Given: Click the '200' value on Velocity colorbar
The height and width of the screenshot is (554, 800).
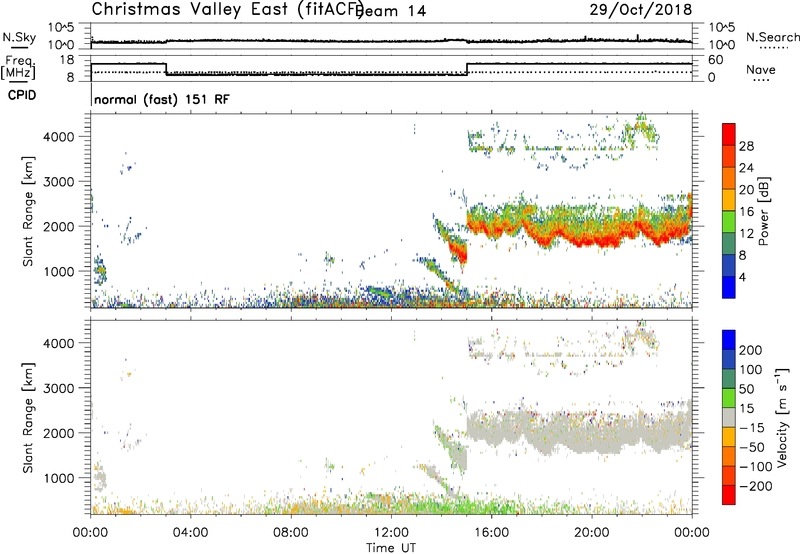Looking at the screenshot, I should pos(751,350).
